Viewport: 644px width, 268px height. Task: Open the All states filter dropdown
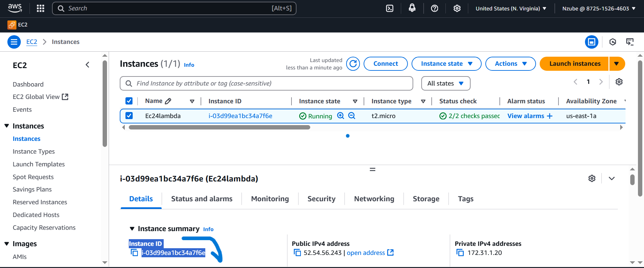(x=446, y=83)
